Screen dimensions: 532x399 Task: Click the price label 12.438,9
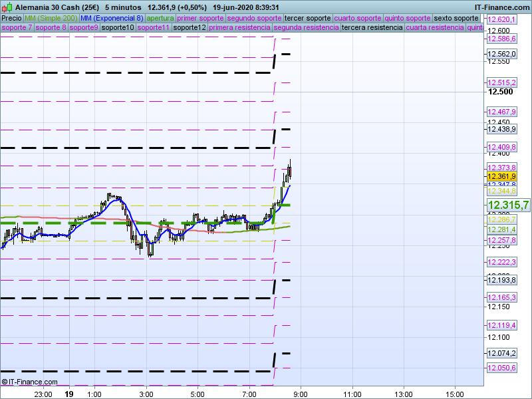pos(502,129)
